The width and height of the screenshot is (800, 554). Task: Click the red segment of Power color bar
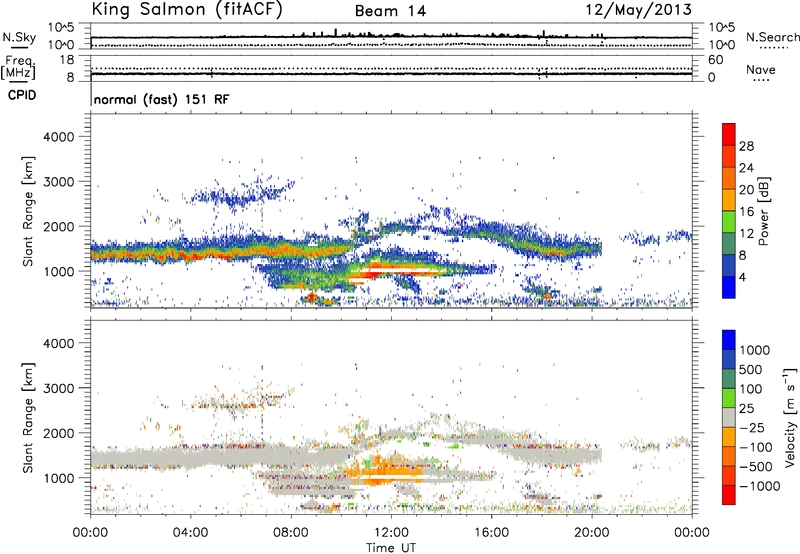(x=729, y=135)
